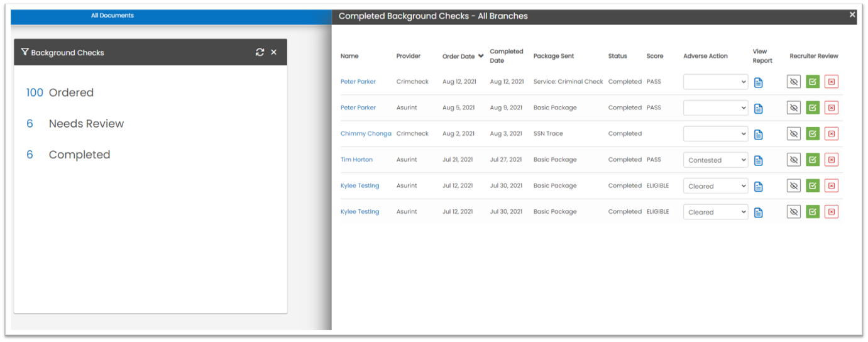Screen dimensions: 868x342
Task: Toggle hide eye icon for Peter Parker's Crimcheck row
Action: click(794, 82)
